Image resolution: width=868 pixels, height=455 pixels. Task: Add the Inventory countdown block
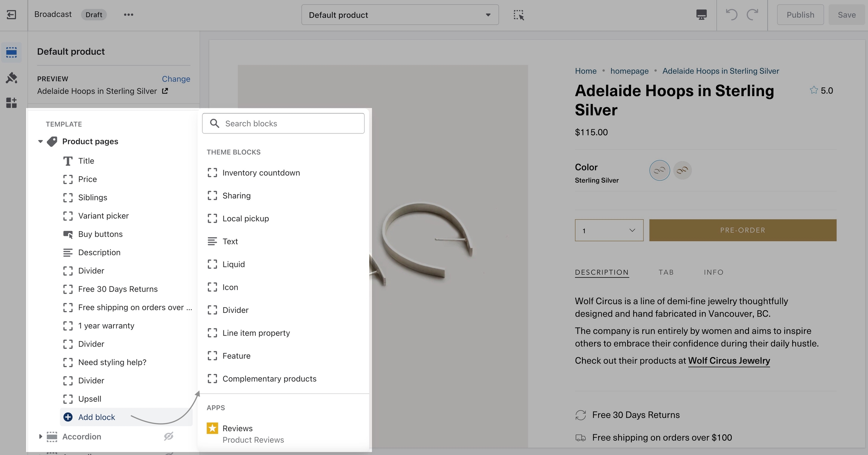[261, 173]
